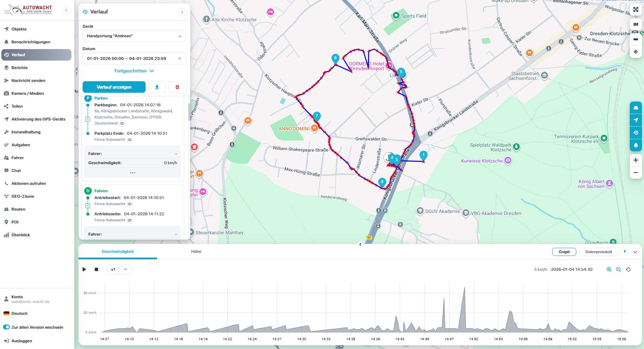This screenshot has width=644, height=349.
Task: Open playback speed x1 dropdown
Action: tap(119, 269)
